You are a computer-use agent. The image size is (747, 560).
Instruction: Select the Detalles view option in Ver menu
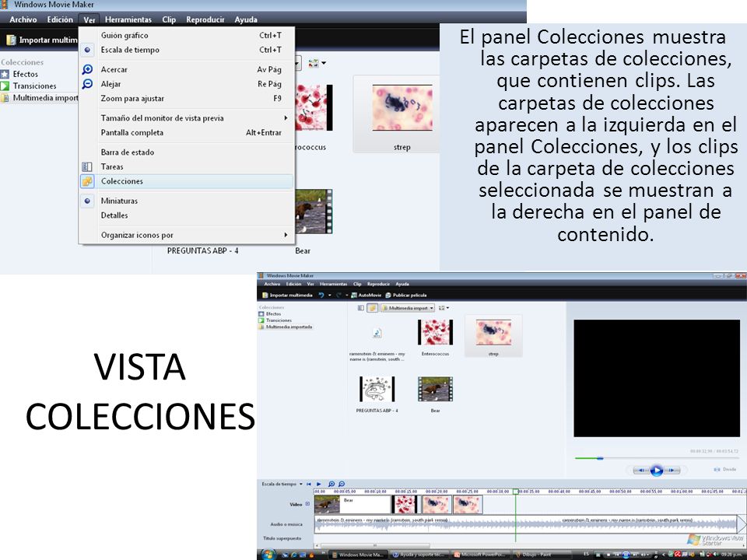coord(187,215)
